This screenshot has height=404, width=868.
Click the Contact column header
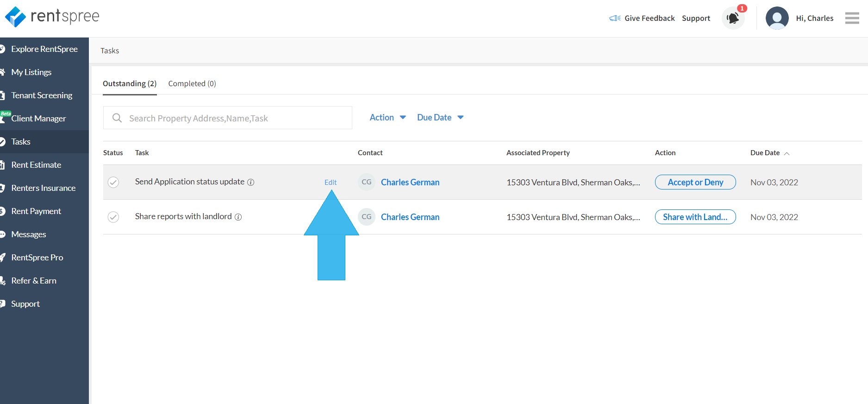[370, 153]
